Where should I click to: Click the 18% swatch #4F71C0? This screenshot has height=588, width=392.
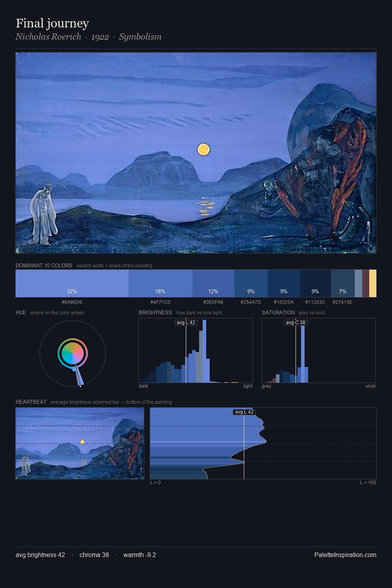pos(160,283)
